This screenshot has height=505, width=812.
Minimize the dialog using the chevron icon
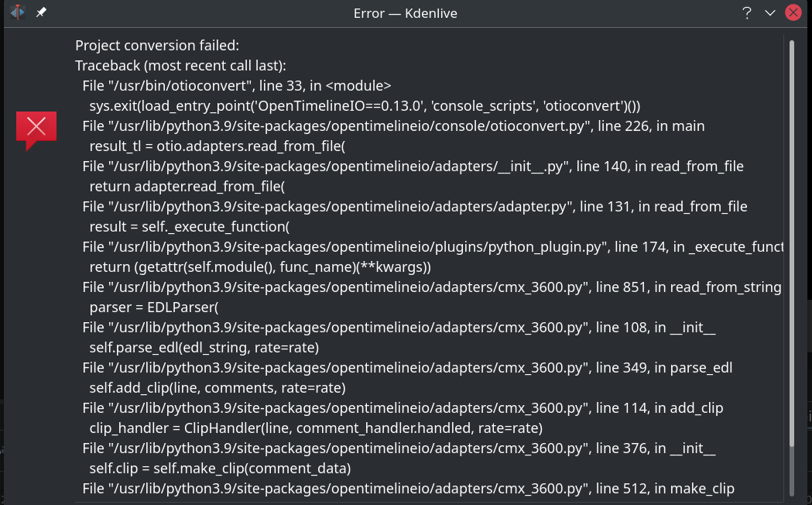pos(769,12)
